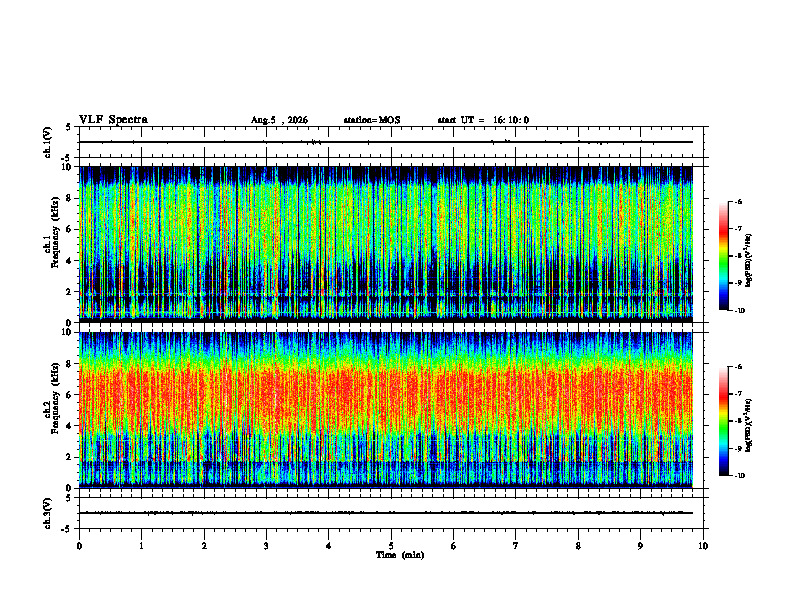Click the "10" tick on time axis
This screenshot has height=612, width=792.
click(x=703, y=546)
